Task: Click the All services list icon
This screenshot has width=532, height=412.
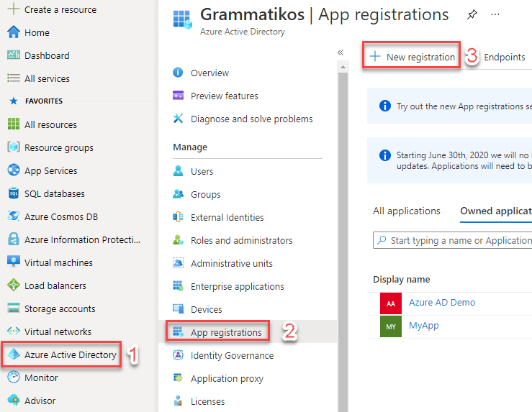Action: tap(14, 78)
